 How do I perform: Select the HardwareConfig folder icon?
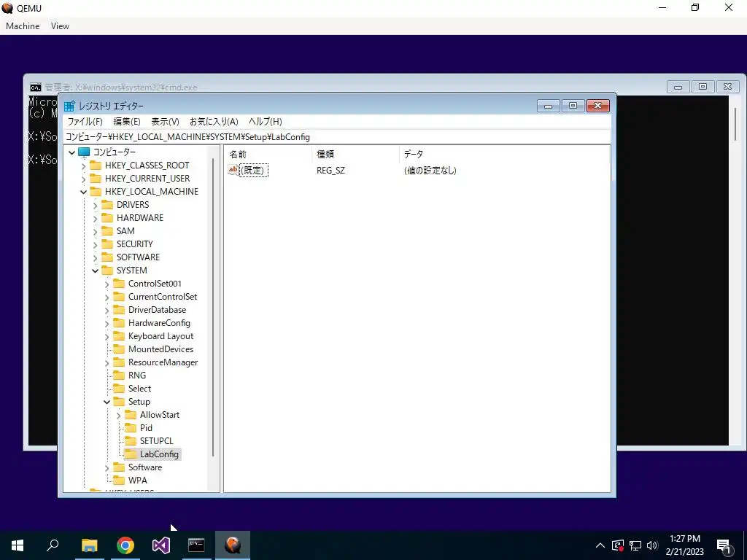pos(119,323)
